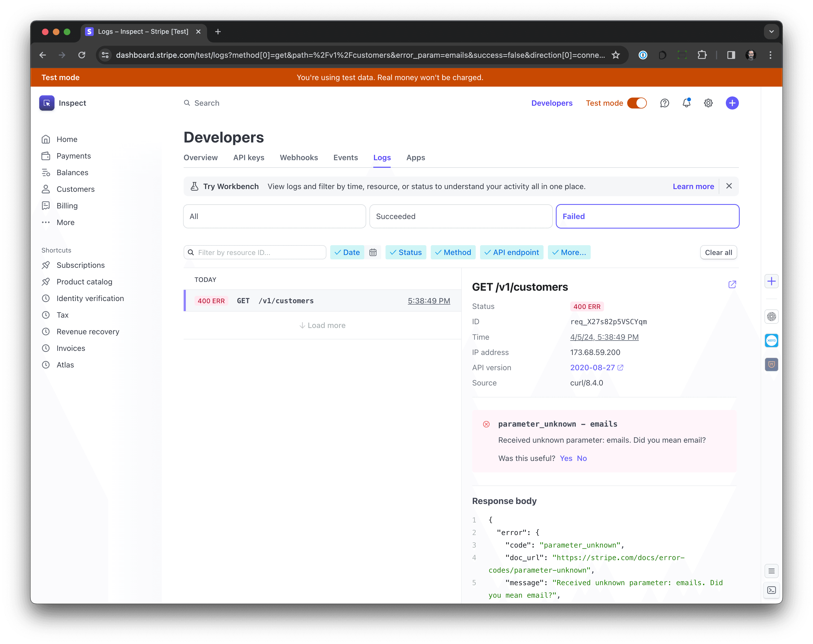Select the Logs tab
Image resolution: width=813 pixels, height=644 pixels.
pos(382,158)
